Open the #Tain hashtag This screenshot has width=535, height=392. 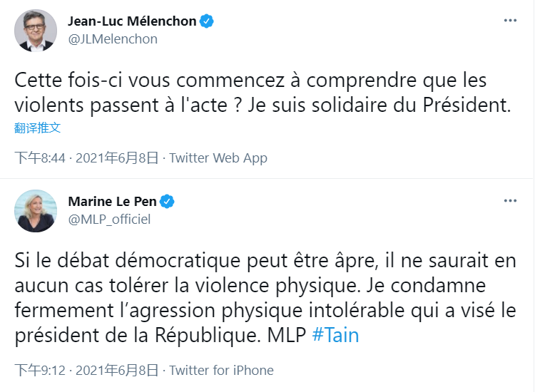pos(336,335)
